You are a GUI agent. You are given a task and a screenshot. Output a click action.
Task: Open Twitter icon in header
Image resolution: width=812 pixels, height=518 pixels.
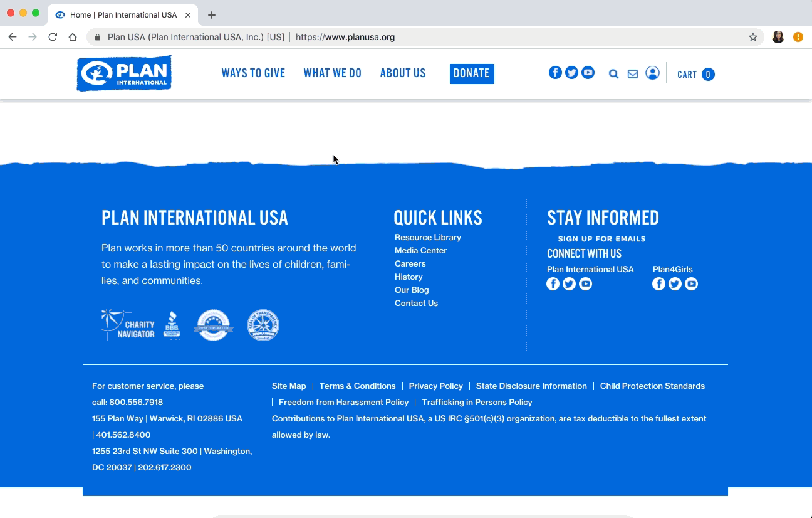click(571, 73)
